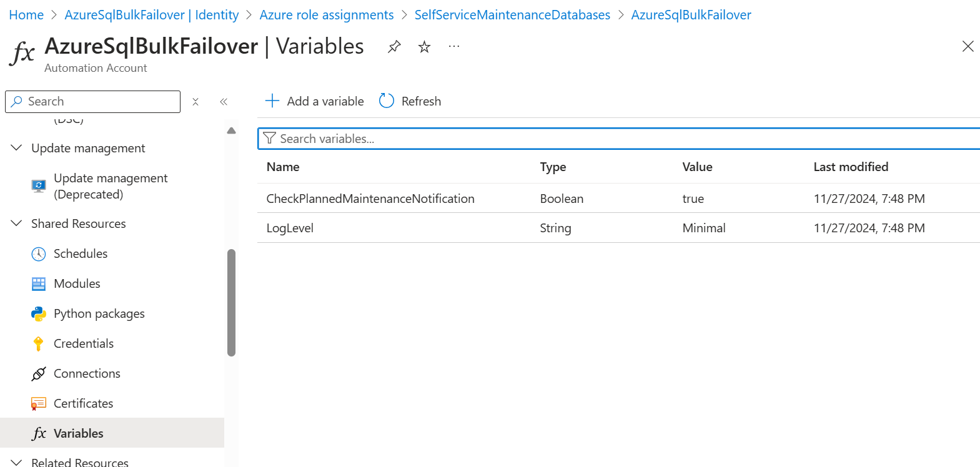The height and width of the screenshot is (467, 980).
Task: Open Modules in the sidebar
Action: 77,283
